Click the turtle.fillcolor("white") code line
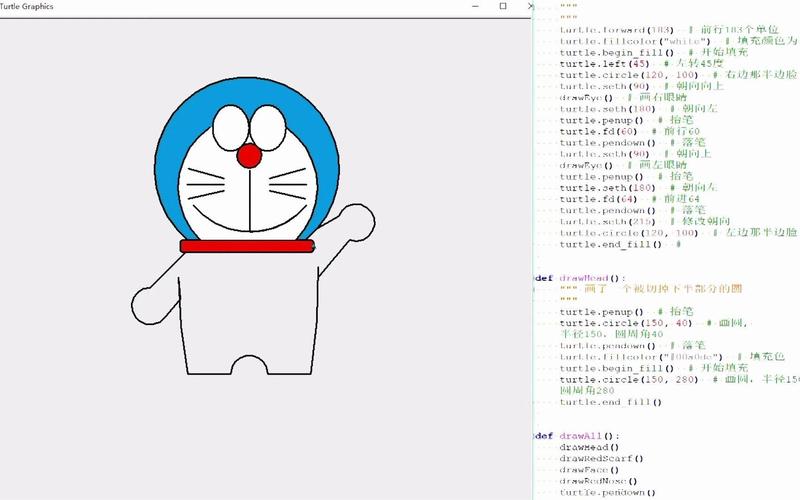The image size is (800, 500). (678, 41)
